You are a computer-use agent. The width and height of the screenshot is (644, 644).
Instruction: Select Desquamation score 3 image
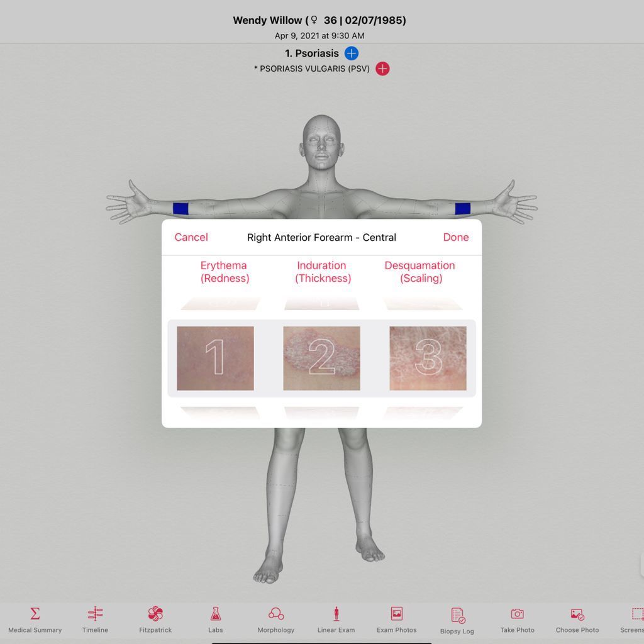(428, 358)
